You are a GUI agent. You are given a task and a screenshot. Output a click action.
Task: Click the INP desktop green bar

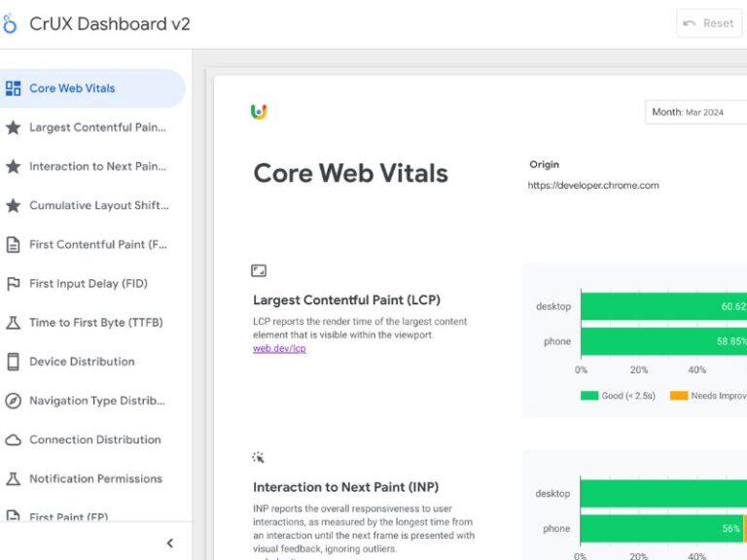[x=663, y=493]
